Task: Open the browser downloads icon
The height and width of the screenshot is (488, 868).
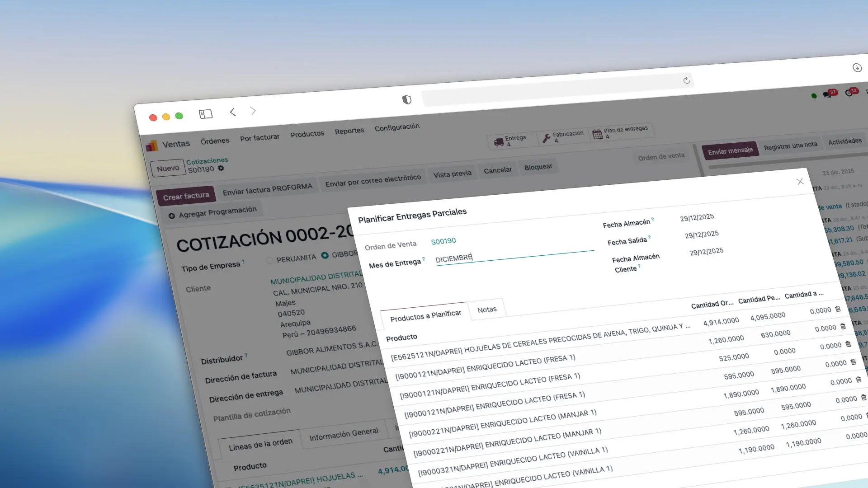Action: pyautogui.click(x=857, y=68)
